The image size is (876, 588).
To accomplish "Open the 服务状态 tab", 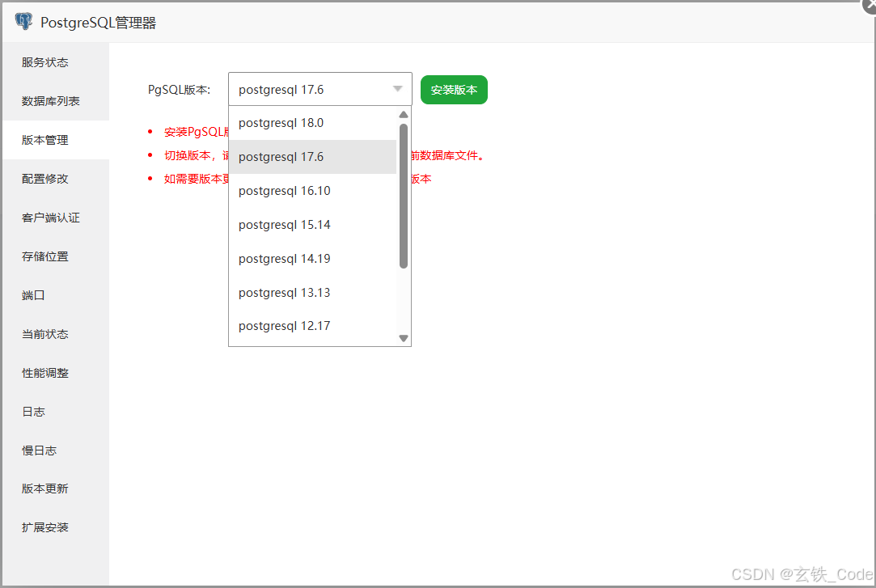I will pos(55,62).
